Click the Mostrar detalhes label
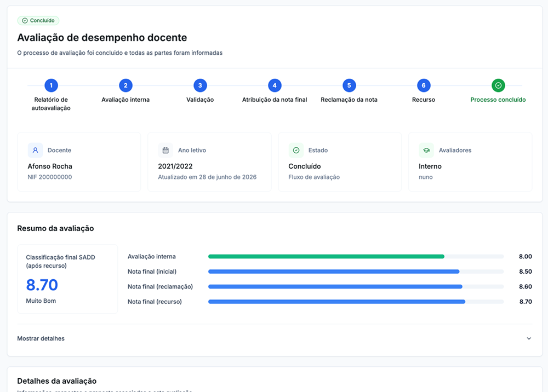 point(41,338)
